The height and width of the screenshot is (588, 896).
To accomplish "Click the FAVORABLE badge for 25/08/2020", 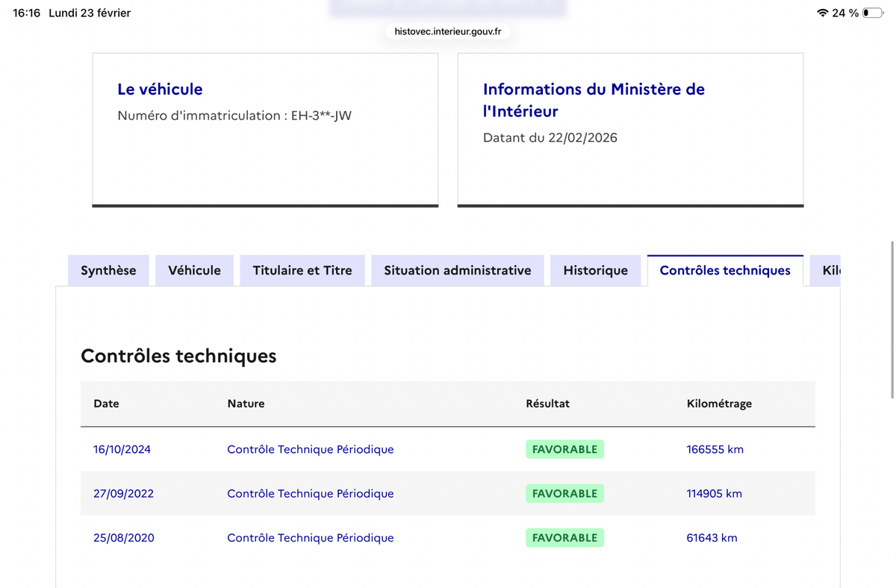I will coord(564,537).
